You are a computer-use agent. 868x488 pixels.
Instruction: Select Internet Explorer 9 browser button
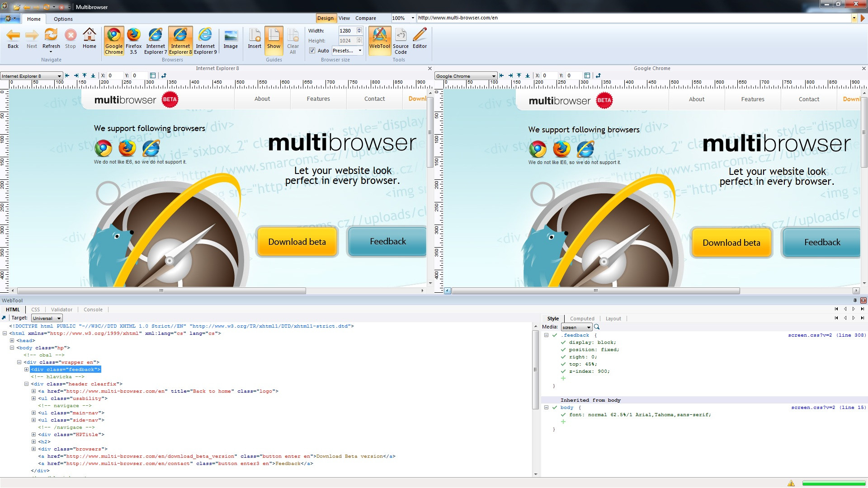pyautogui.click(x=205, y=41)
